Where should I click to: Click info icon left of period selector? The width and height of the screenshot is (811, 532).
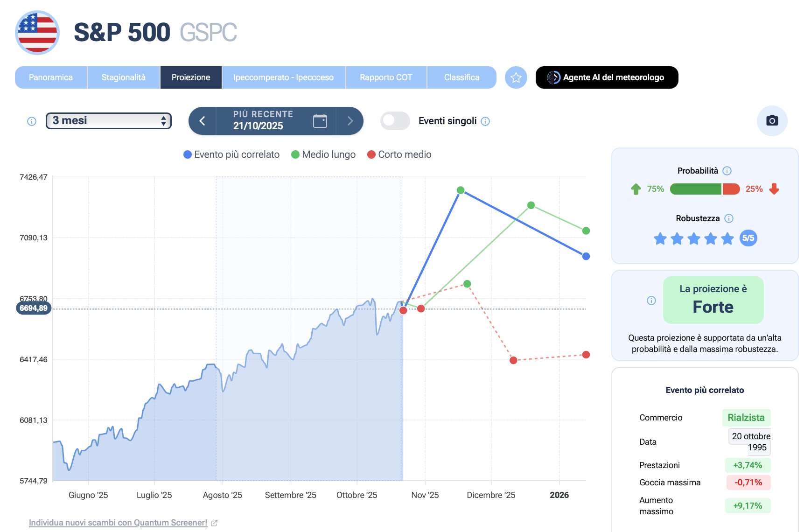pyautogui.click(x=32, y=121)
